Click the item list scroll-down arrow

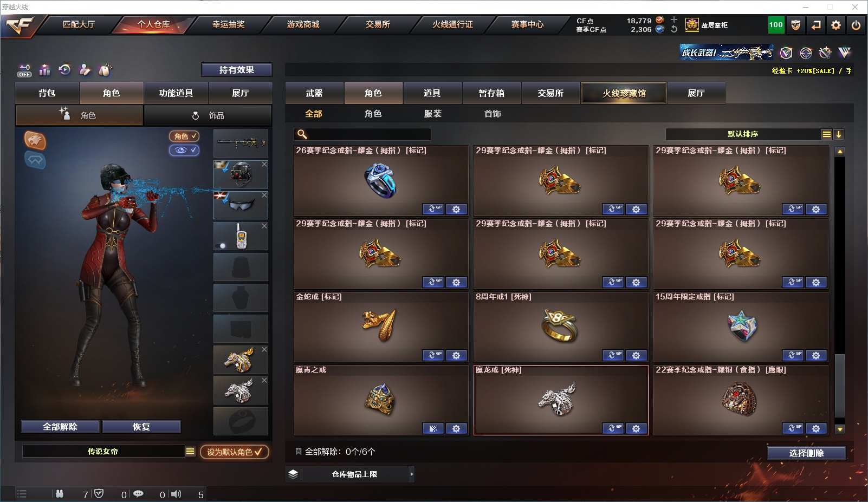(x=840, y=429)
